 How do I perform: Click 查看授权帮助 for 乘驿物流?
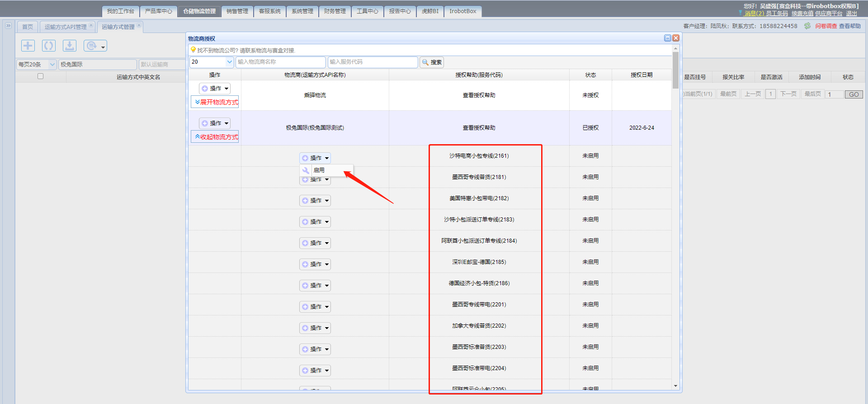(x=479, y=95)
